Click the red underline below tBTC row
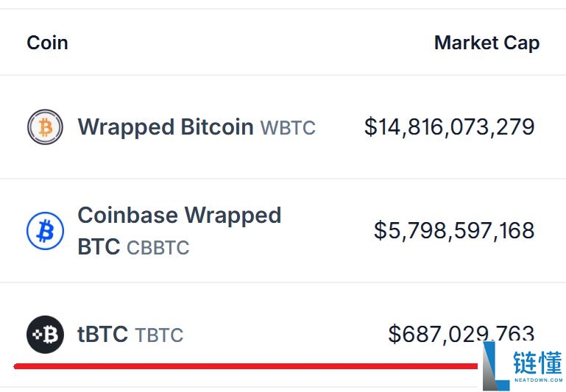Image resolution: width=566 pixels, height=392 pixels. coord(243,365)
